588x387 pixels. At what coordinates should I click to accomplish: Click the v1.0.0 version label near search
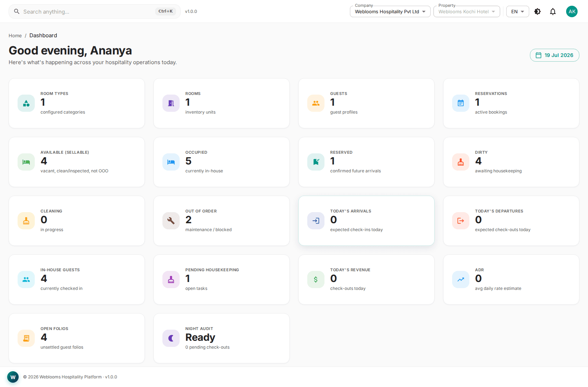click(x=191, y=11)
